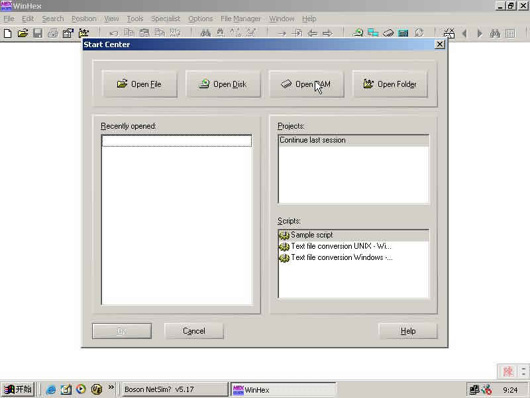Click the clock showing 9:24

(x=510, y=390)
